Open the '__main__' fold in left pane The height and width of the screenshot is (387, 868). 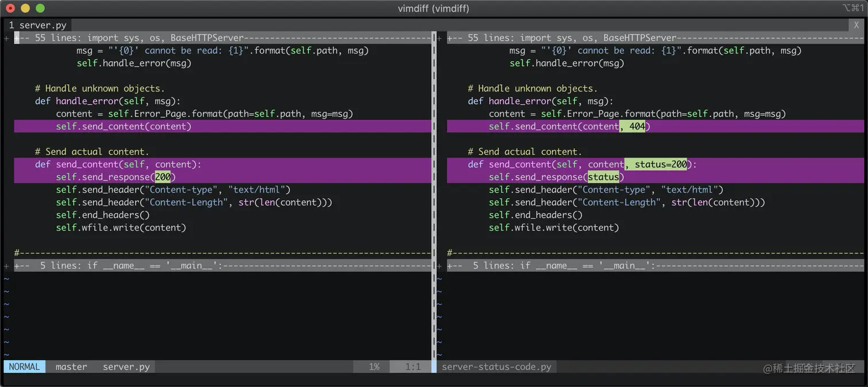tap(115, 265)
